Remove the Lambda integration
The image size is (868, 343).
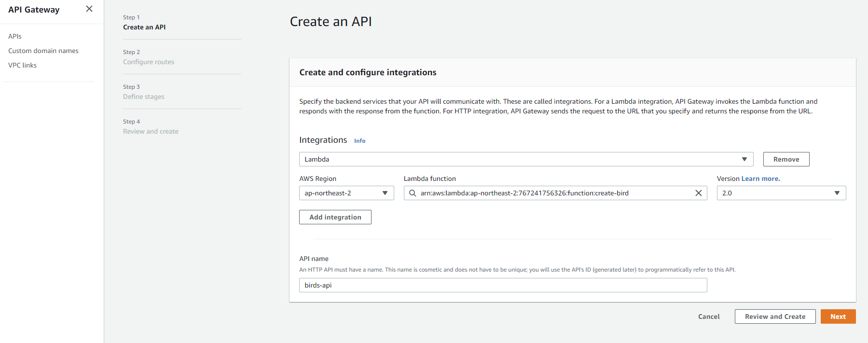pos(786,159)
